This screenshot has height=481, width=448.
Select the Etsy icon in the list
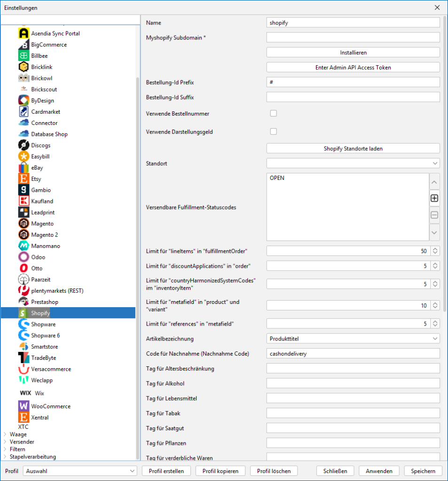tap(24, 179)
